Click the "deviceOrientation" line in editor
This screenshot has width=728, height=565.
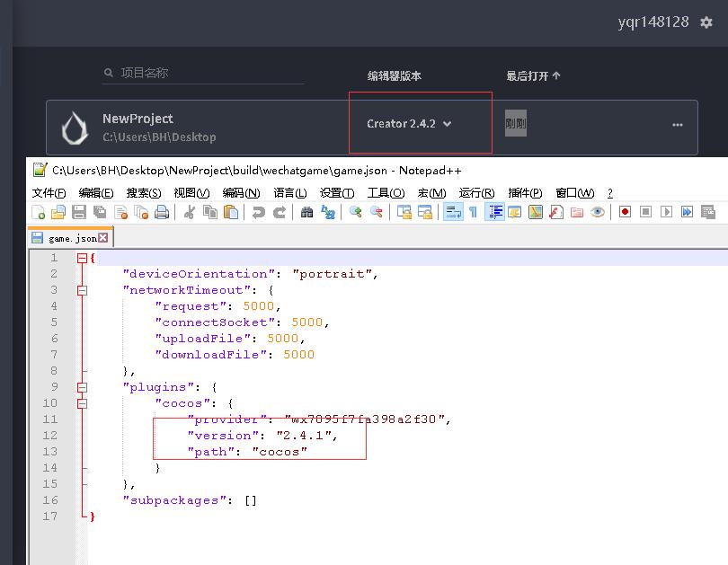click(x=251, y=274)
